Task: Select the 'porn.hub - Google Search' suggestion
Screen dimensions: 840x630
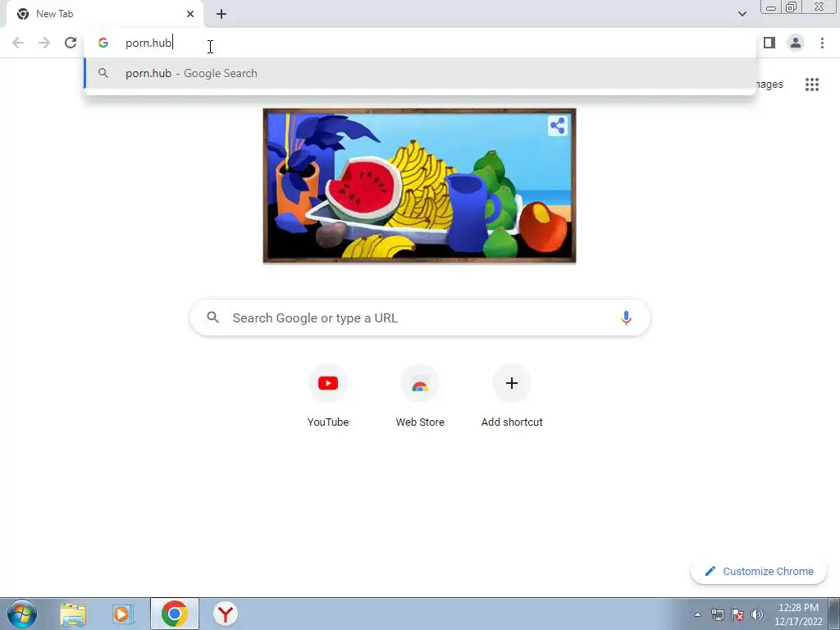Action: point(420,73)
